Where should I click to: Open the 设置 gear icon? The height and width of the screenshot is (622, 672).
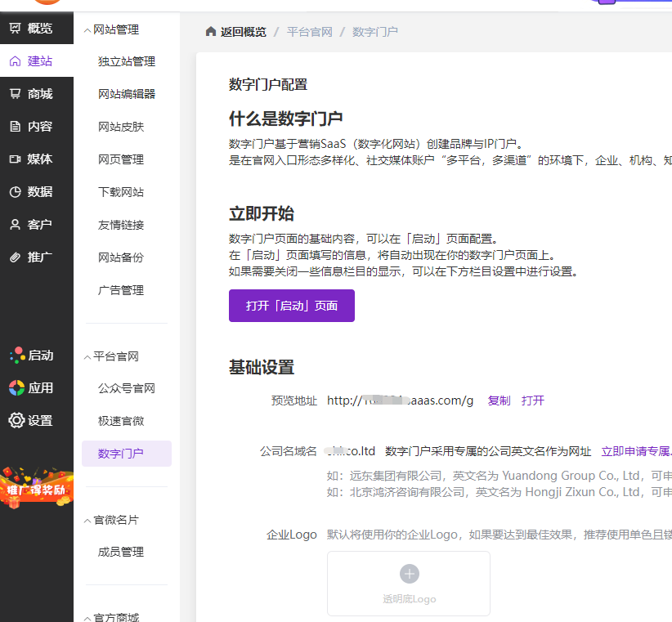pos(16,420)
